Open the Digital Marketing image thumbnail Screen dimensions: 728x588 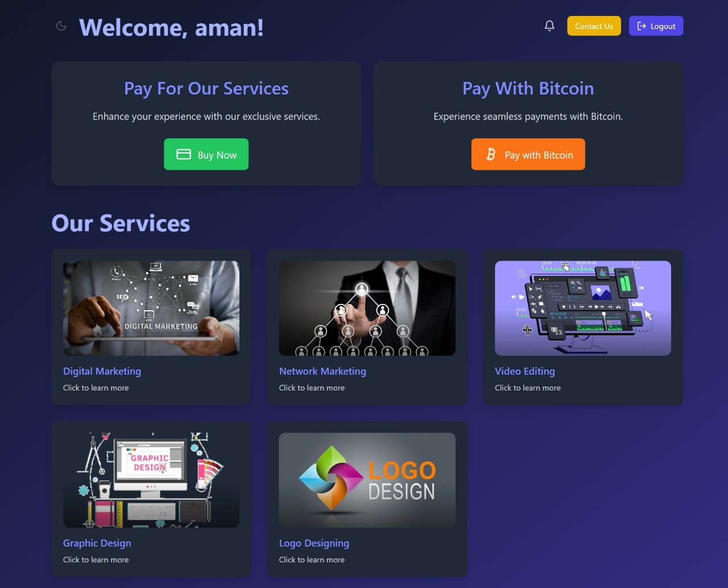point(151,308)
